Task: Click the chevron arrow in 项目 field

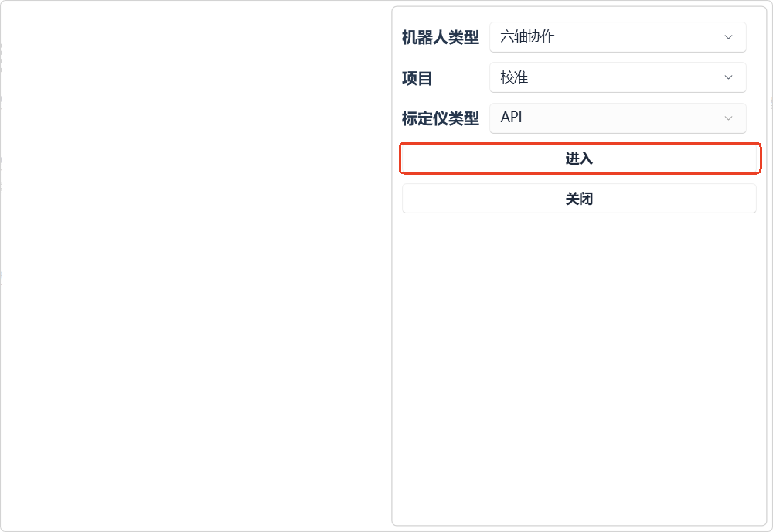Action: tap(728, 77)
